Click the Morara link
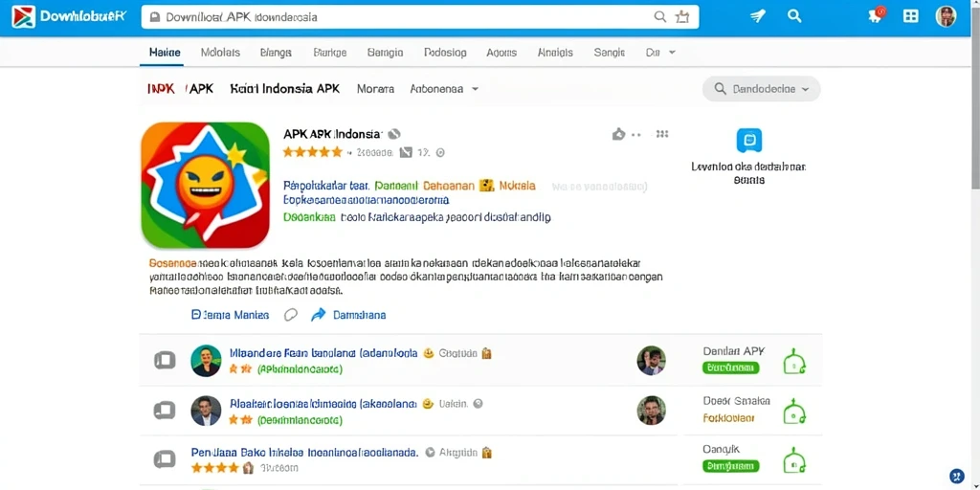 coord(375,89)
